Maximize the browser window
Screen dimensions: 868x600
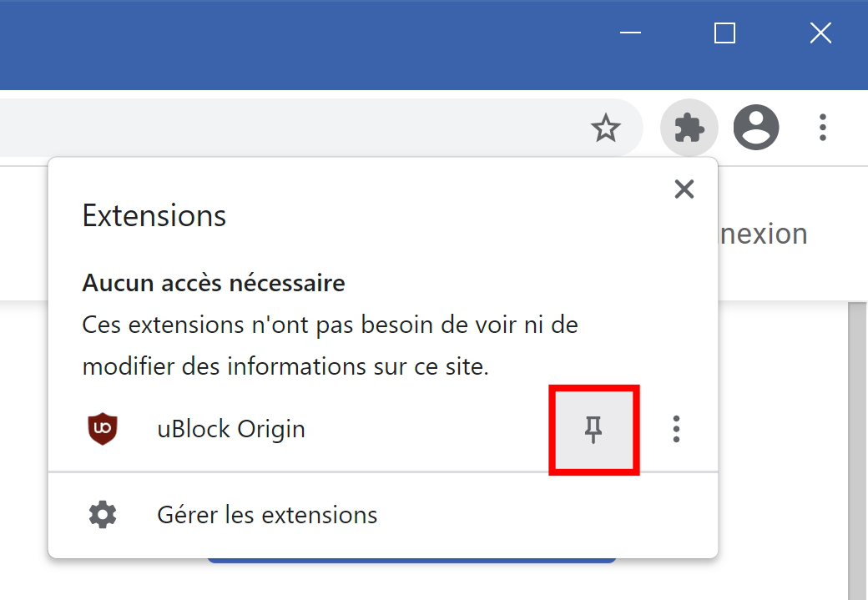point(724,33)
